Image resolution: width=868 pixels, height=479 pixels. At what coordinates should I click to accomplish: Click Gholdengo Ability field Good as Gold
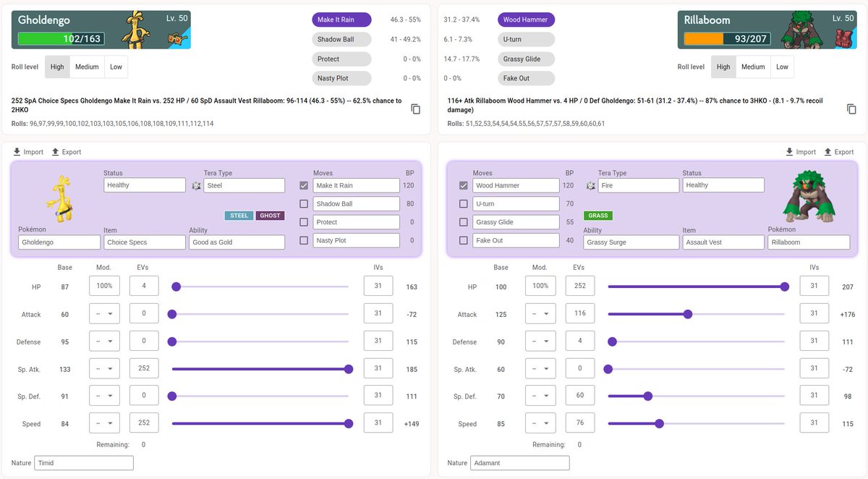[237, 242]
